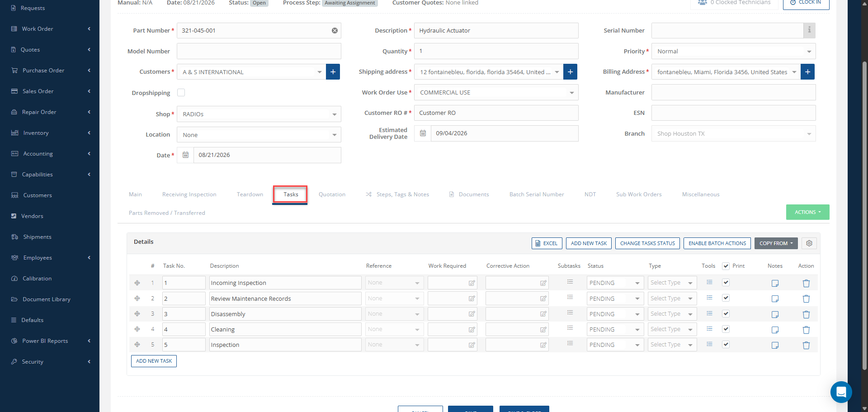Uncheck Print for Incoming Inspection
The width and height of the screenshot is (868, 412).
(x=726, y=283)
